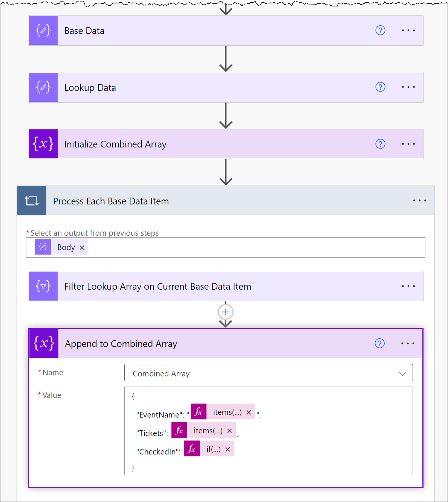Open help for Lookup Data action
Image resolution: width=448 pixels, height=502 pixels.
pyautogui.click(x=380, y=87)
